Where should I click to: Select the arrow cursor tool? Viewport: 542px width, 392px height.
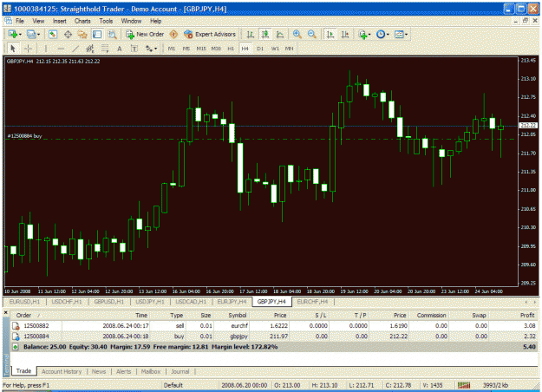(13, 49)
